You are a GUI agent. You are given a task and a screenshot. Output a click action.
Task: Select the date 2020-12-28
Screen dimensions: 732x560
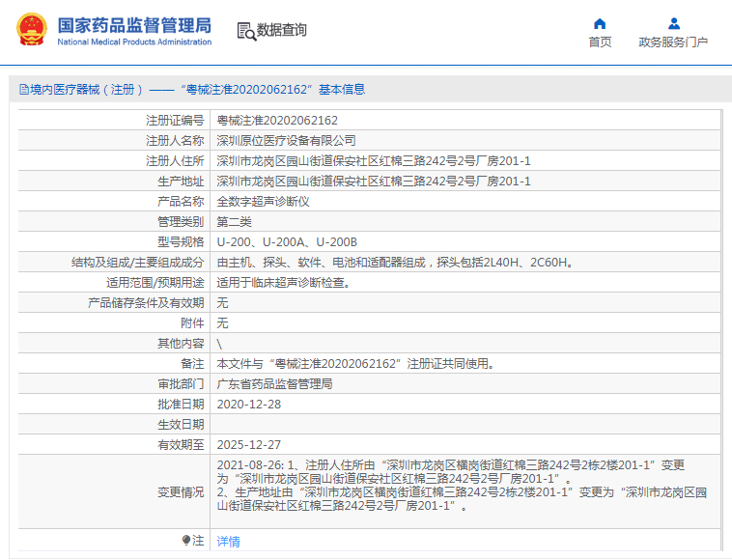point(249,405)
